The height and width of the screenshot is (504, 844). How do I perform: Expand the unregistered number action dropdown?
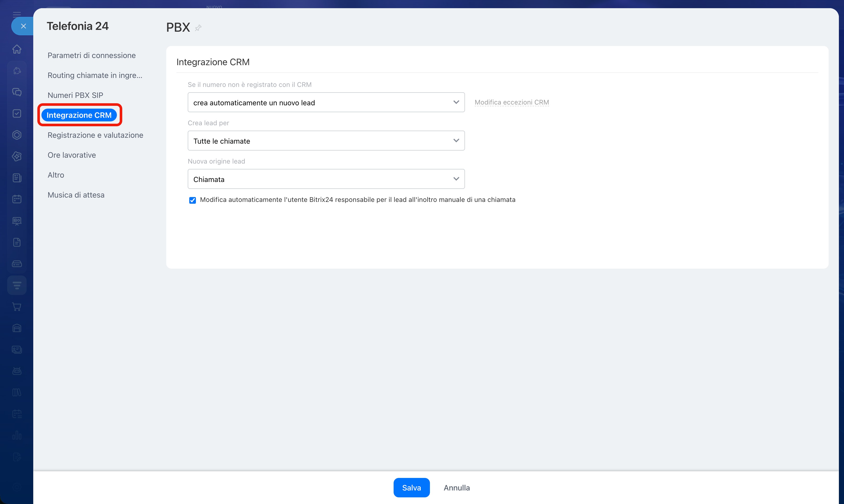326,102
